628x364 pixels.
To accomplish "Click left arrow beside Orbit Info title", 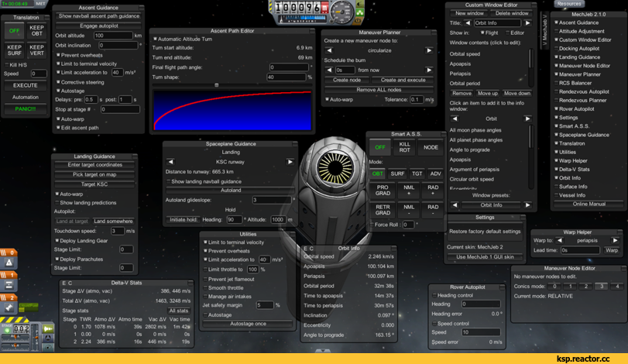I will point(467,23).
